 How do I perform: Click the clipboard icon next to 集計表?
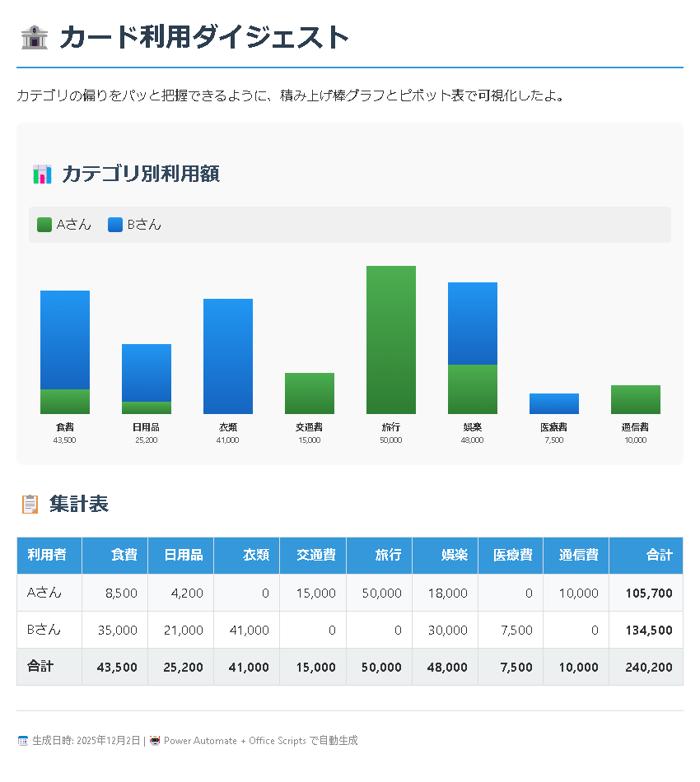tap(30, 504)
